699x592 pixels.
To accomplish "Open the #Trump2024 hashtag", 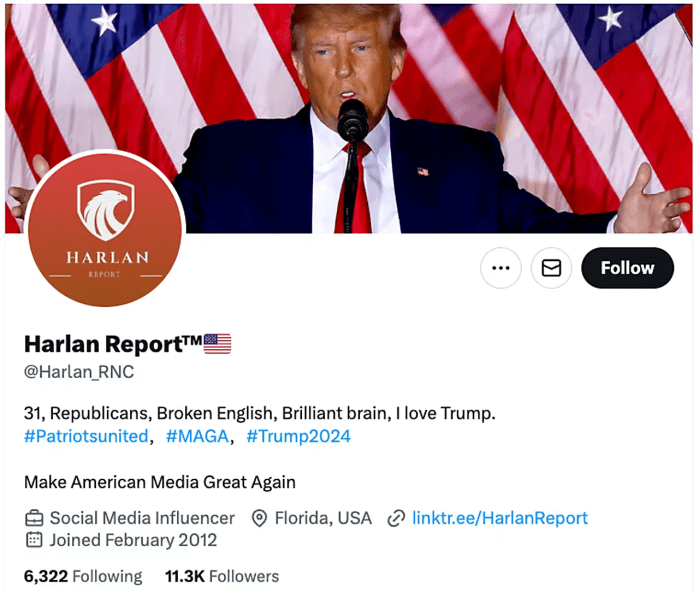I will (298, 436).
